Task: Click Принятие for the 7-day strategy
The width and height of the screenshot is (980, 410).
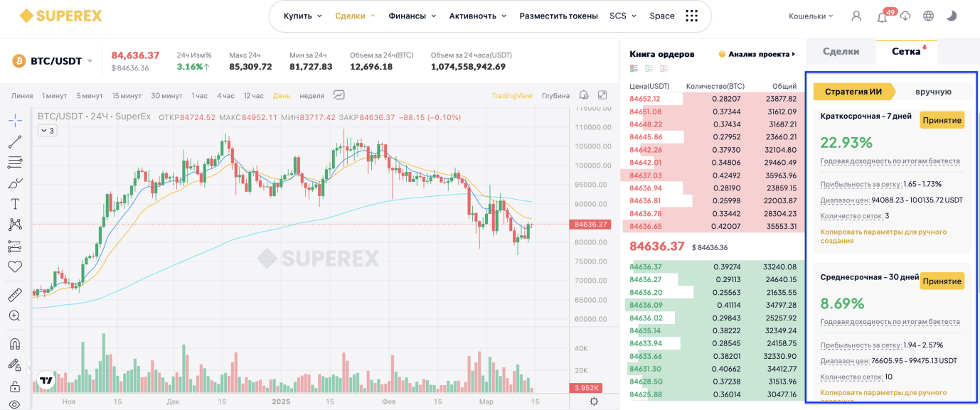Action: tap(942, 120)
